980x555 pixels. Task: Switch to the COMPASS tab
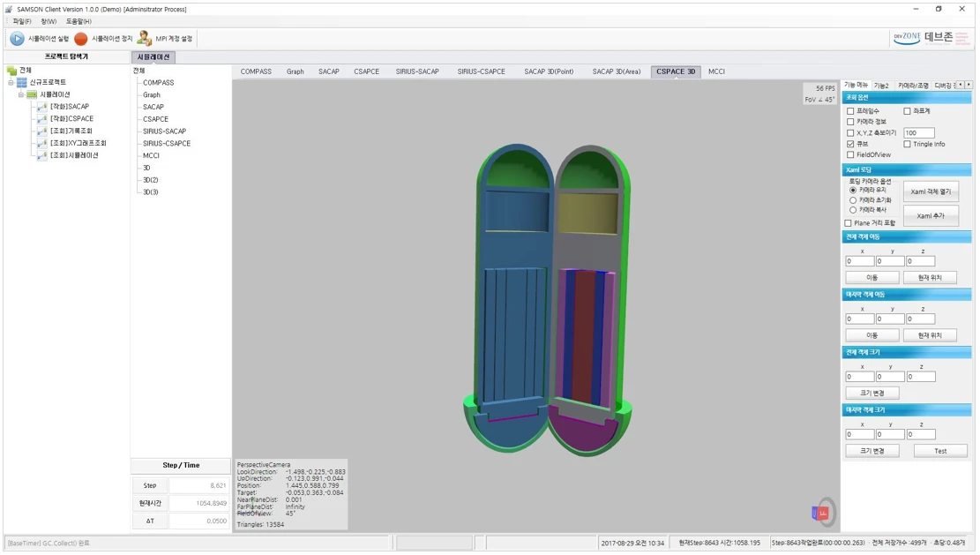[257, 71]
